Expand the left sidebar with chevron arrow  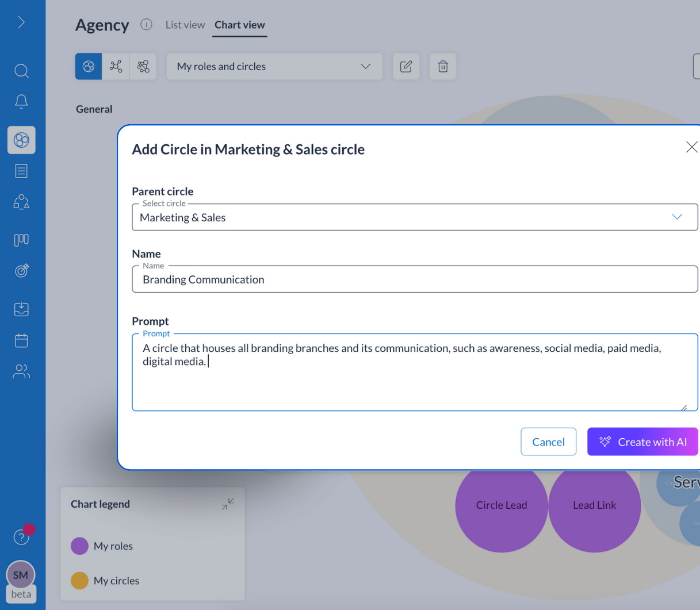click(x=21, y=22)
